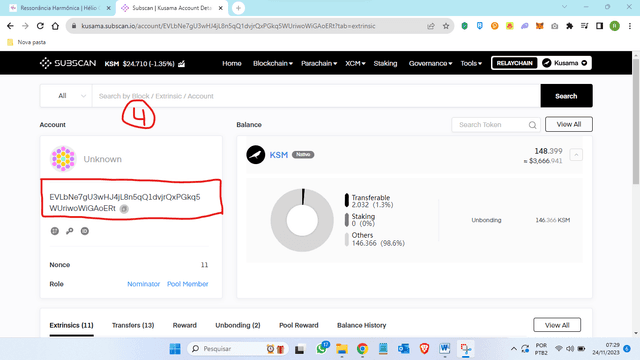Viewport: 640px width, 360px height.
Task: Click magnifier in Search Token box
Action: (532, 125)
